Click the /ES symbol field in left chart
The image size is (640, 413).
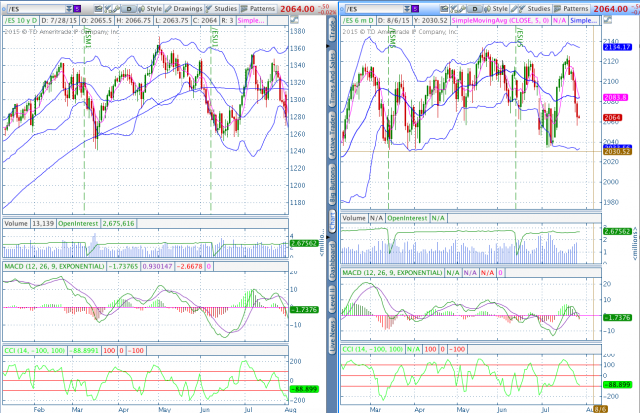(36, 9)
